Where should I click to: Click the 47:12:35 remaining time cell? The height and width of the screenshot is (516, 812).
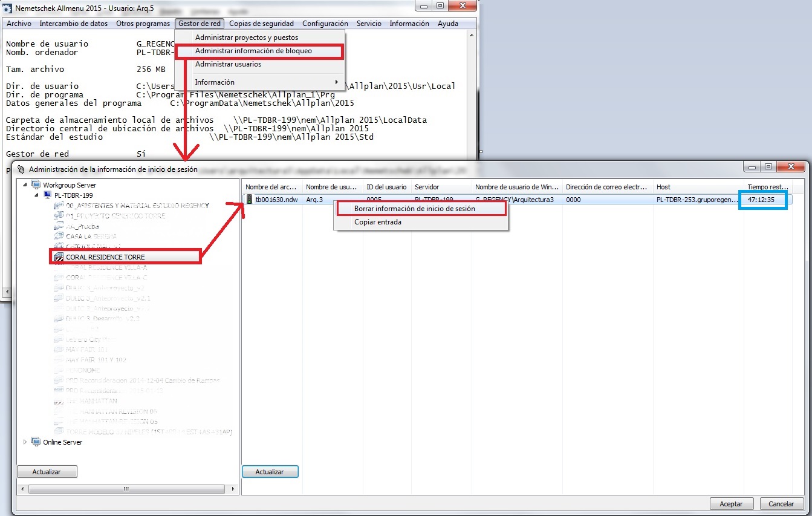762,199
